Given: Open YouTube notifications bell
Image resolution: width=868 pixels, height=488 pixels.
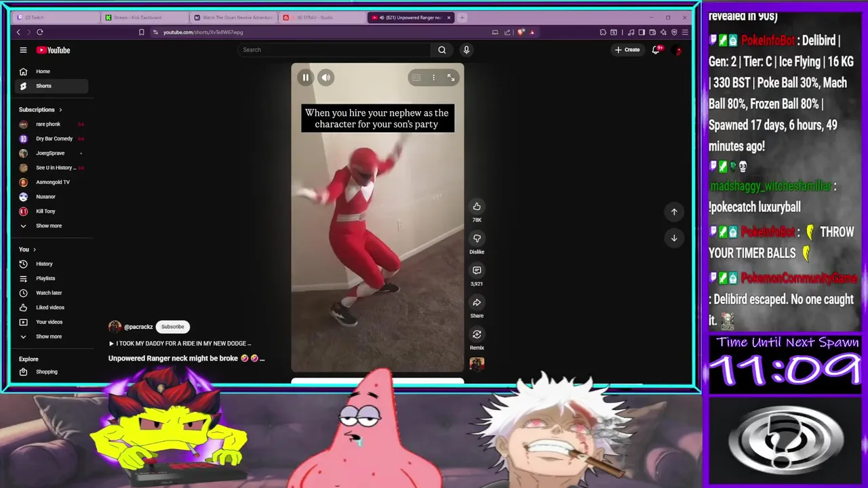Looking at the screenshot, I should (656, 49).
